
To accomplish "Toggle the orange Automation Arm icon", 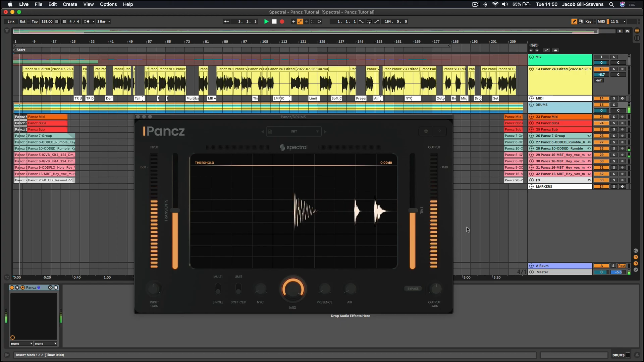I will (x=300, y=21).
